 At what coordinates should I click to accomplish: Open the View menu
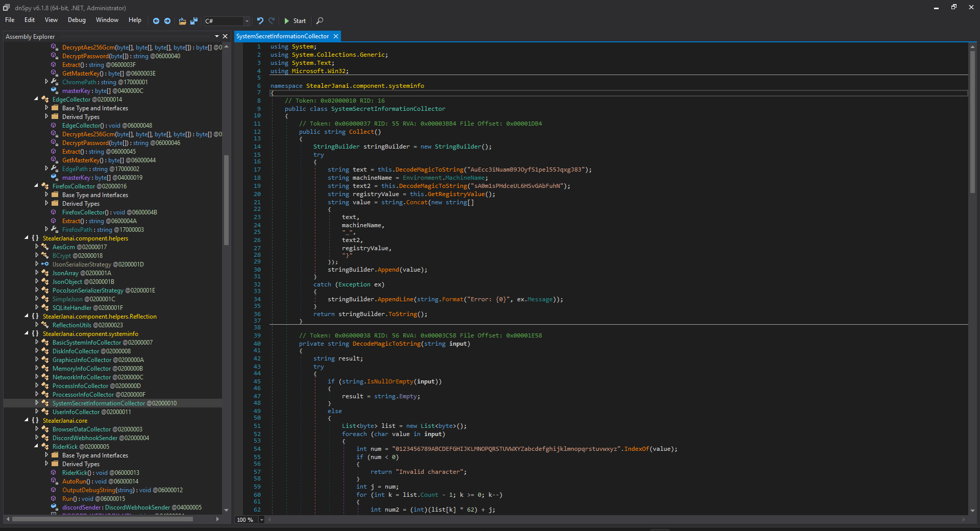point(51,20)
